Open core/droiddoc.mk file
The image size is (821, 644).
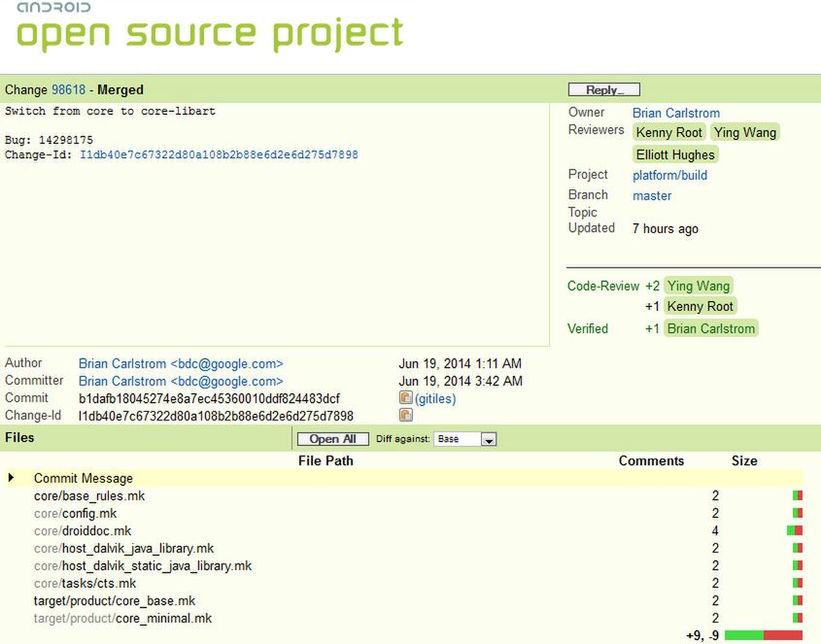83,531
